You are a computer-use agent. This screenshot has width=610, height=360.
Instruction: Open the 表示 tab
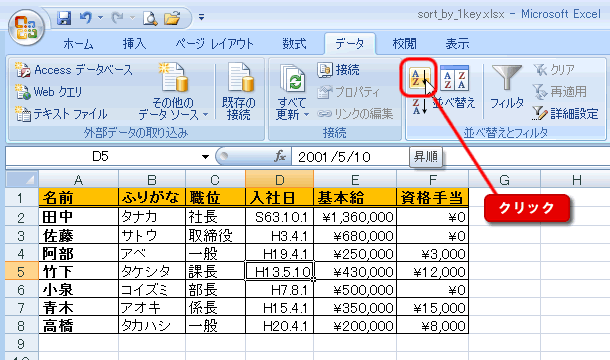tap(457, 44)
